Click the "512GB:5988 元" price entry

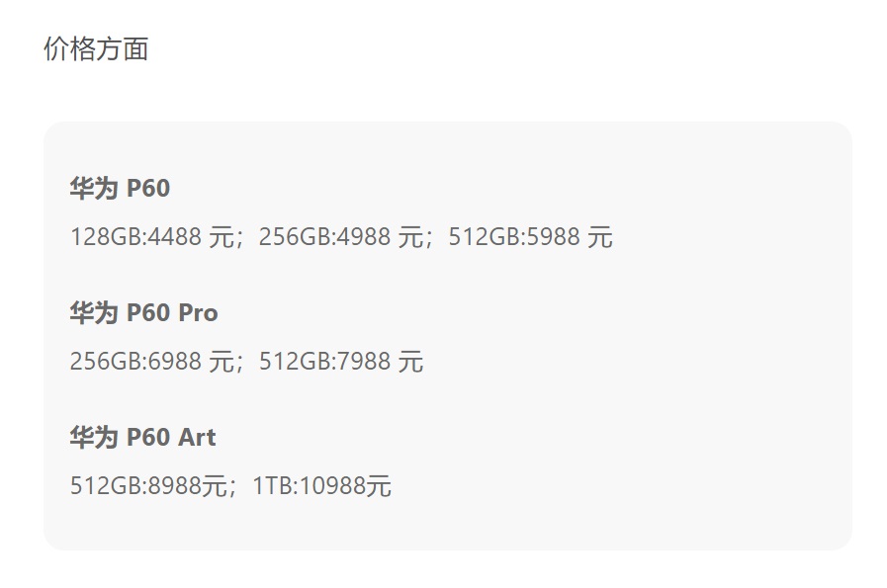530,237
